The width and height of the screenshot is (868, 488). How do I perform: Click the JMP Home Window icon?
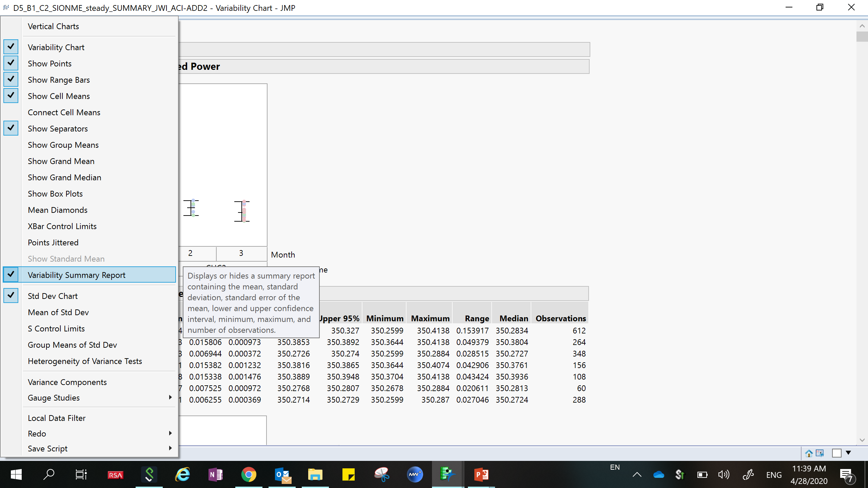click(x=809, y=453)
